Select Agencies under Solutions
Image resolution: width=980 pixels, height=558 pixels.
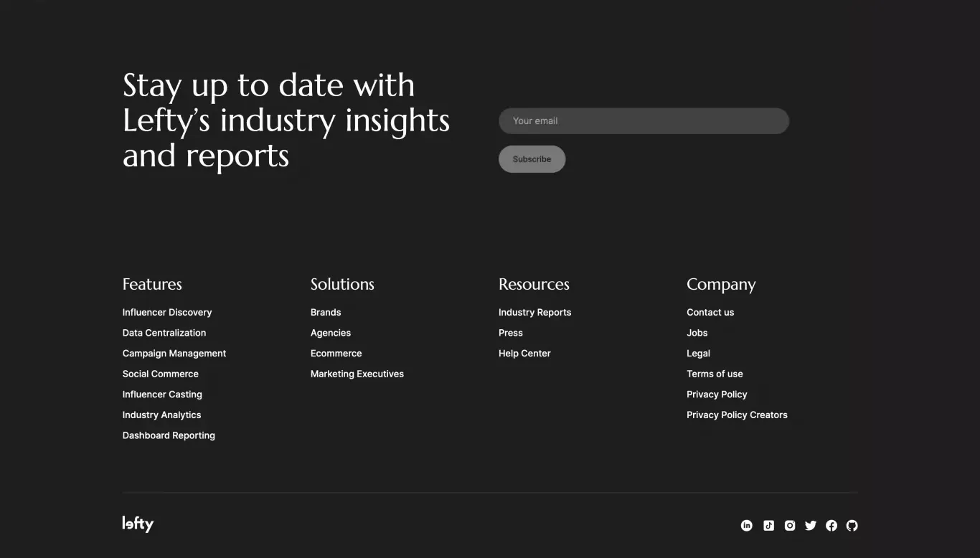pyautogui.click(x=331, y=333)
